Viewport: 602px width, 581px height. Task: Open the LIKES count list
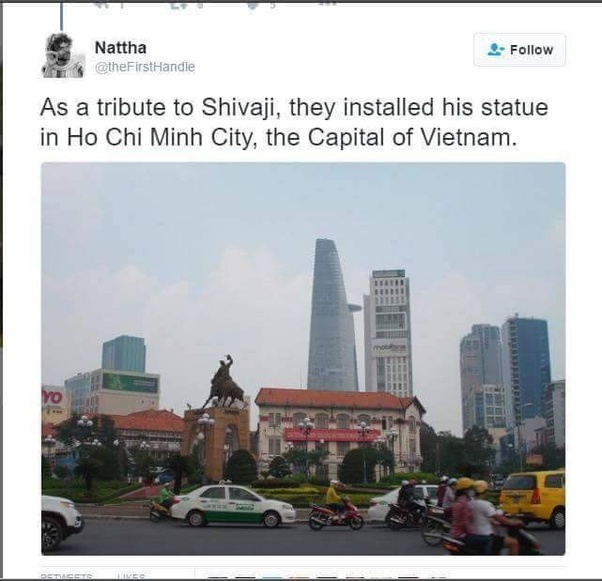(x=131, y=576)
